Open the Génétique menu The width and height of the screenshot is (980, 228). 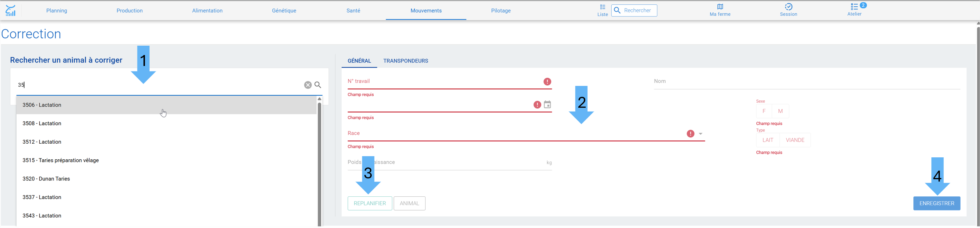point(284,11)
